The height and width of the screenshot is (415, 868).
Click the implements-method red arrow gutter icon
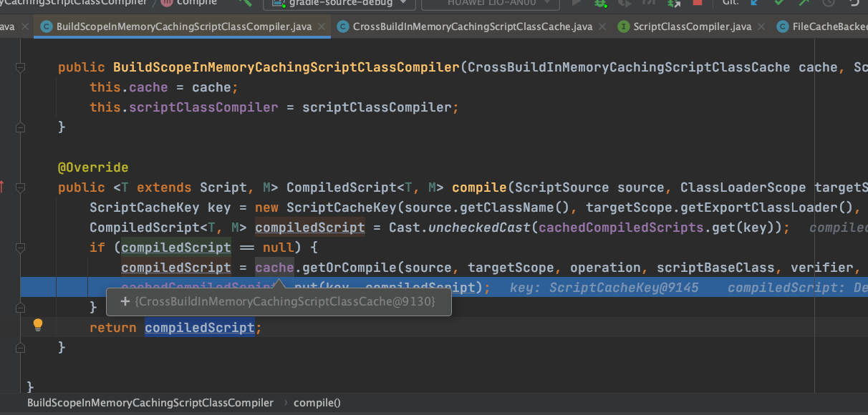coord(2,187)
